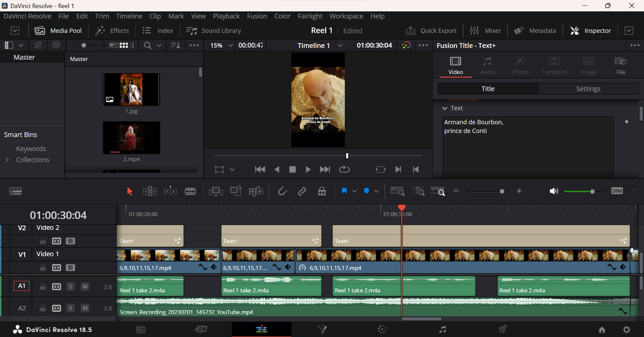Open the search filter dropdown arrow
Screen dimensions: 644x337
click(159, 45)
